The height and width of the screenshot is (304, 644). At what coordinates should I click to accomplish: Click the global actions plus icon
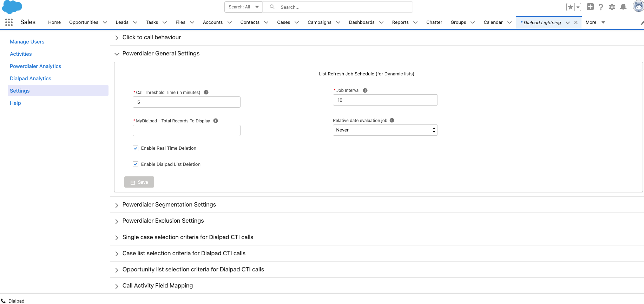pyautogui.click(x=590, y=7)
